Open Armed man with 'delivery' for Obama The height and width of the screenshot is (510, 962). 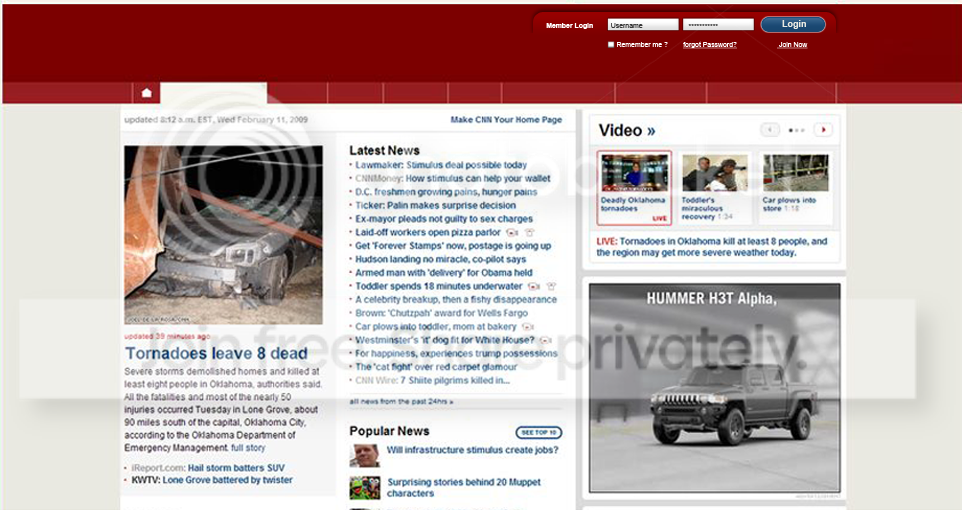444,273
